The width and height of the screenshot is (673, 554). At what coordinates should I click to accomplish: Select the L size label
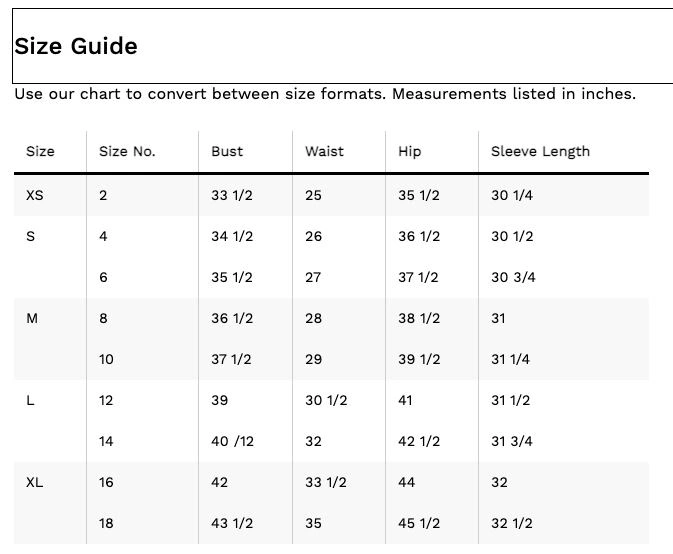coord(30,401)
